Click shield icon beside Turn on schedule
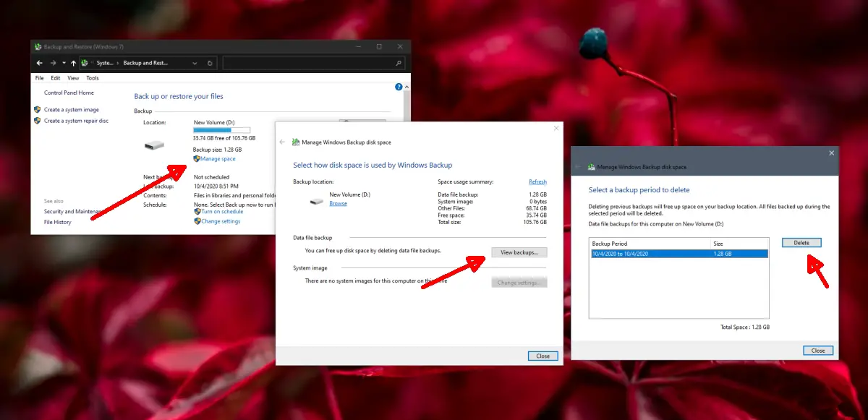The width and height of the screenshot is (868, 420). [x=197, y=211]
